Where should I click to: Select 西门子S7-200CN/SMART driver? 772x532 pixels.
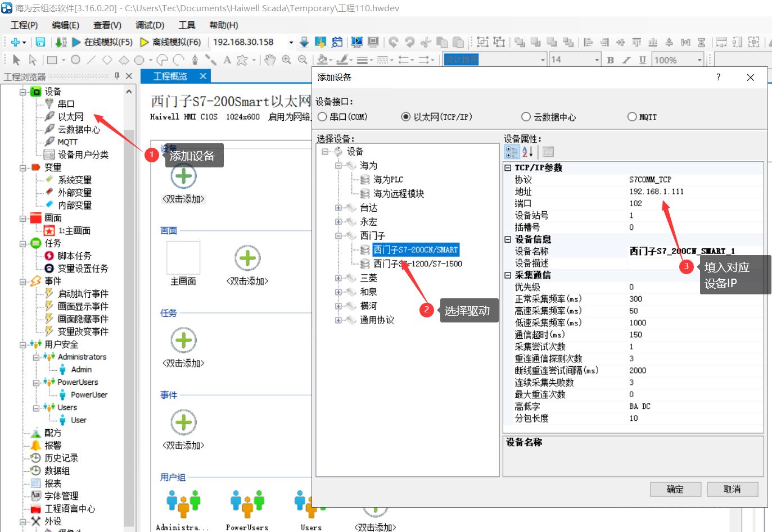[416, 250]
